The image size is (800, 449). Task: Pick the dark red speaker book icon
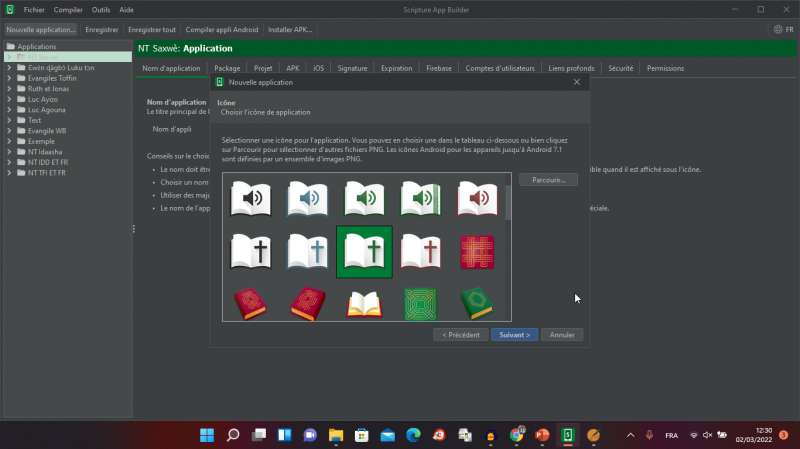[x=477, y=198]
